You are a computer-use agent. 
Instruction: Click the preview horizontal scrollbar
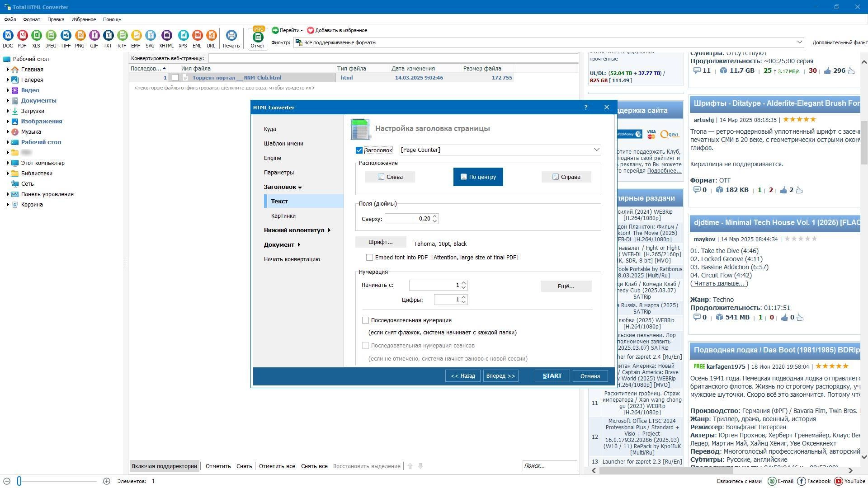point(665,470)
